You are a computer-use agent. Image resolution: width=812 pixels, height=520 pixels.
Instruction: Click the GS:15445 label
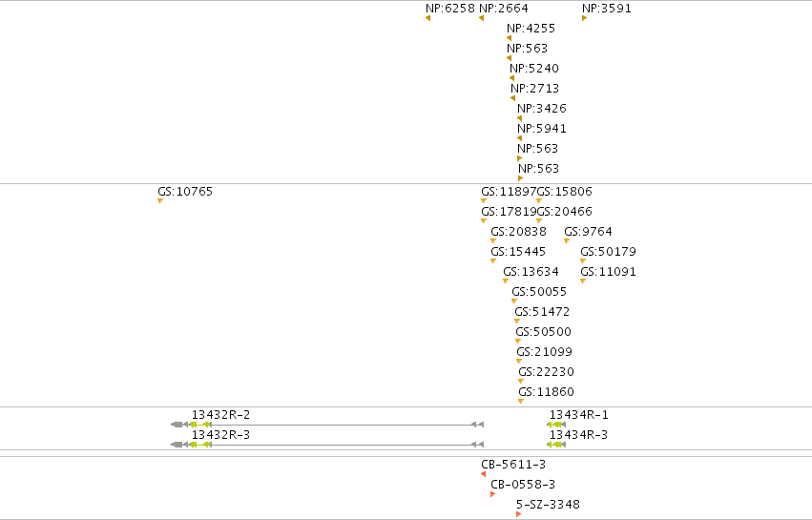[518, 252]
